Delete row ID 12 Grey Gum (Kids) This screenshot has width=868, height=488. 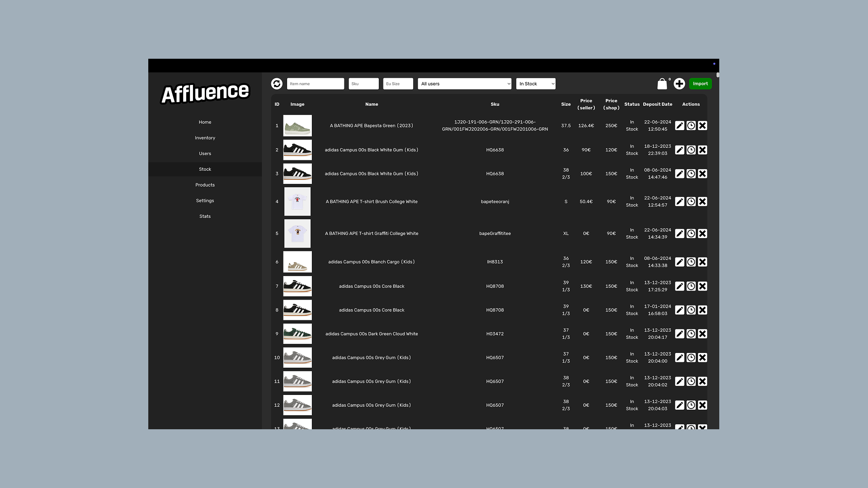point(702,405)
